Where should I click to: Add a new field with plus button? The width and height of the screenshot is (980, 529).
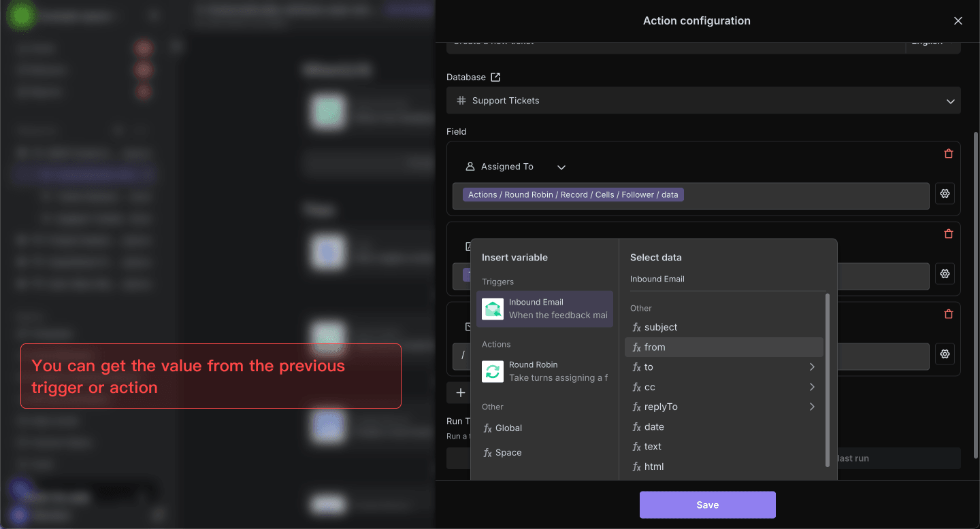coord(461,392)
